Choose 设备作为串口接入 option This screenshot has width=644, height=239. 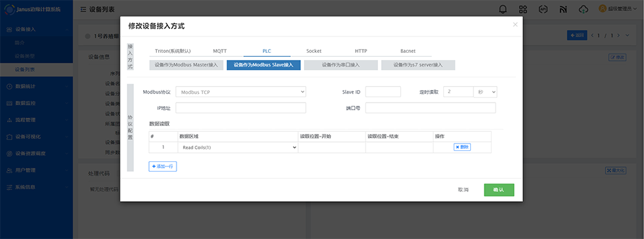[341, 65]
